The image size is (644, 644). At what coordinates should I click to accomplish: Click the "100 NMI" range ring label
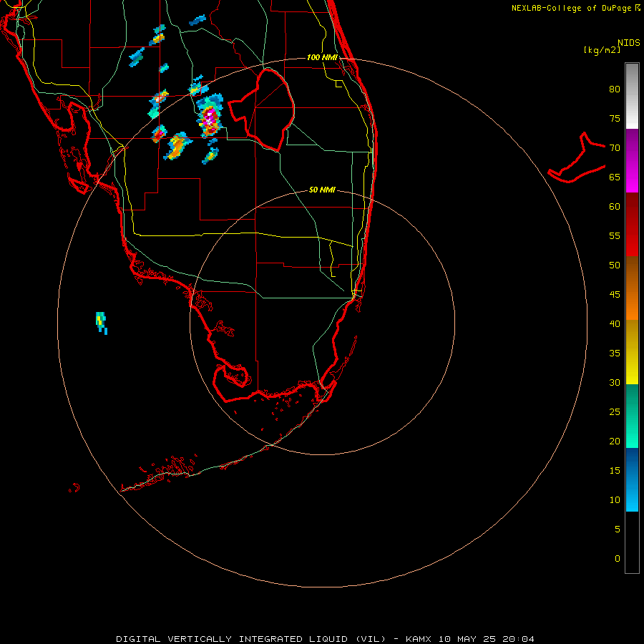pos(322,57)
